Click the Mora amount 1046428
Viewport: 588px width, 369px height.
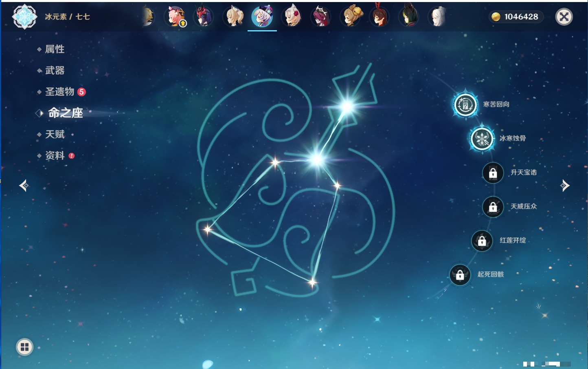521,17
